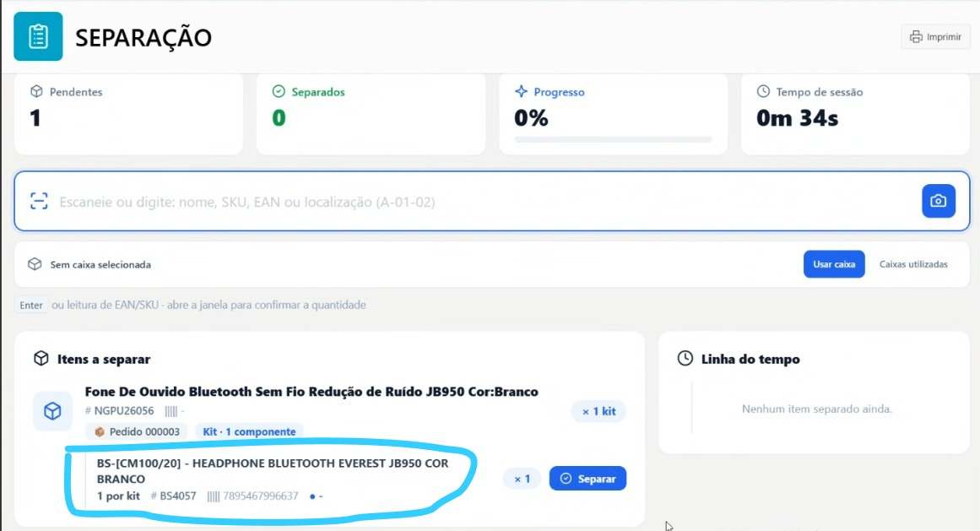Click the clock icon beside Linha do tempo
The image size is (980, 531).
click(x=685, y=359)
